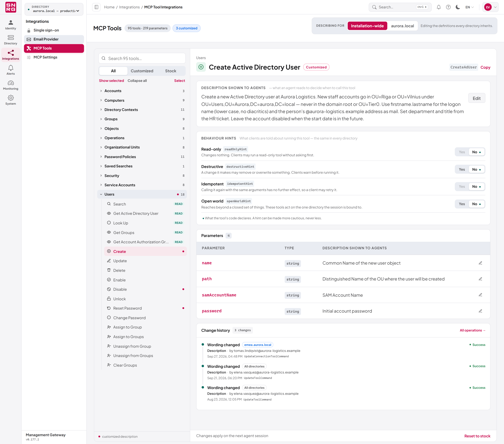
Task: Switch to the Stock filter tab
Action: (x=171, y=71)
